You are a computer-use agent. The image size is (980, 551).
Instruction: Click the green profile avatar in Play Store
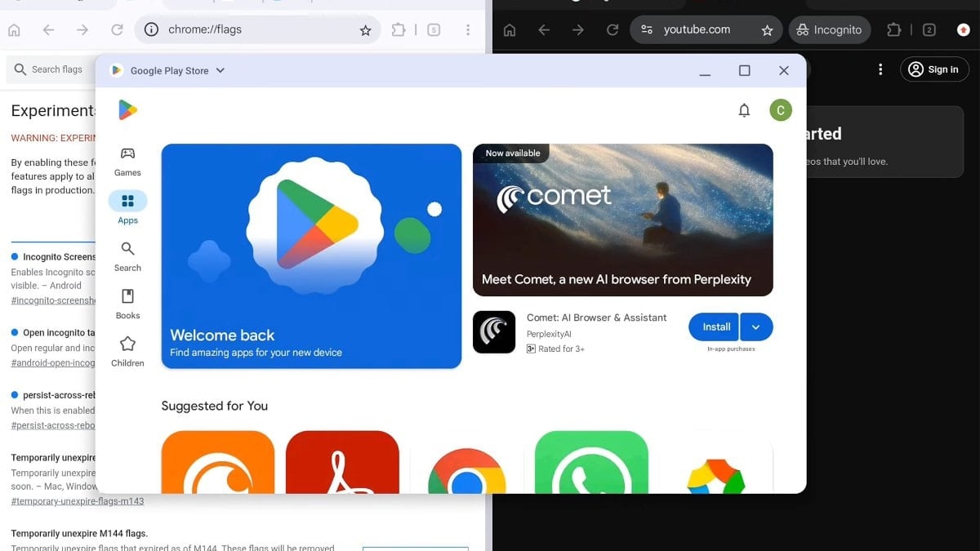click(x=780, y=109)
